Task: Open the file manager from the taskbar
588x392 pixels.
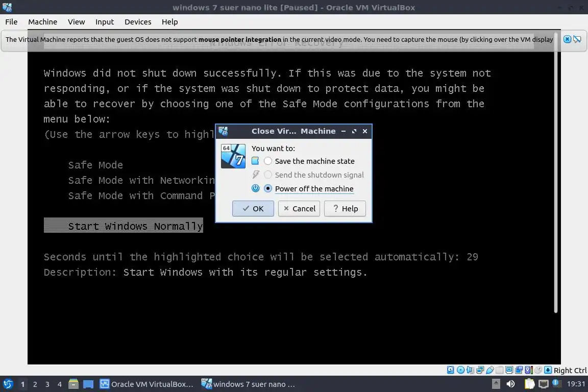Action: pyautogui.click(x=73, y=384)
